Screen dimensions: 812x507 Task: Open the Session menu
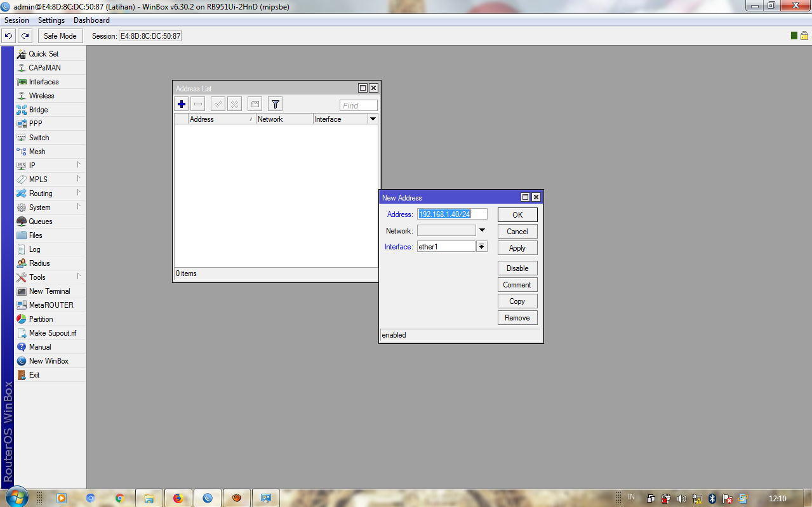coord(17,20)
